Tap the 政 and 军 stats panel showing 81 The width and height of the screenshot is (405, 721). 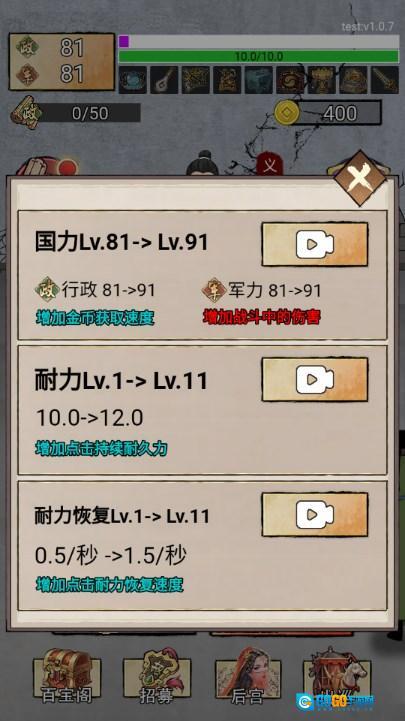[x=62, y=62]
